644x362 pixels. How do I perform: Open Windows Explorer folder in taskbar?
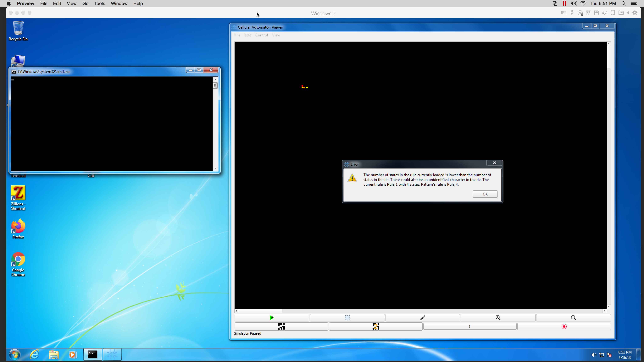pyautogui.click(x=53, y=354)
